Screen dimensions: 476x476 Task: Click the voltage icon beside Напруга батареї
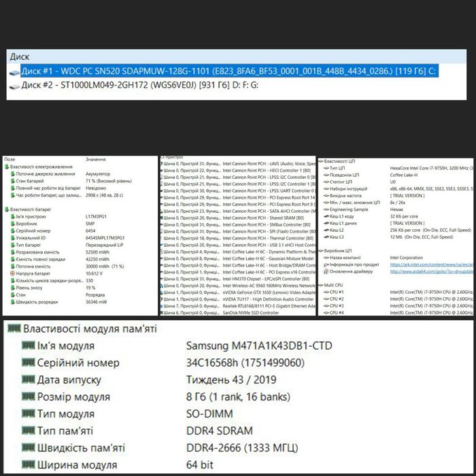tap(13, 273)
